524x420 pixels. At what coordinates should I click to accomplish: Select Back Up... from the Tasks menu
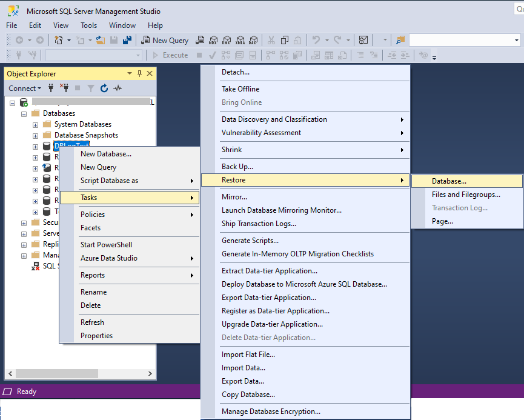click(x=237, y=167)
